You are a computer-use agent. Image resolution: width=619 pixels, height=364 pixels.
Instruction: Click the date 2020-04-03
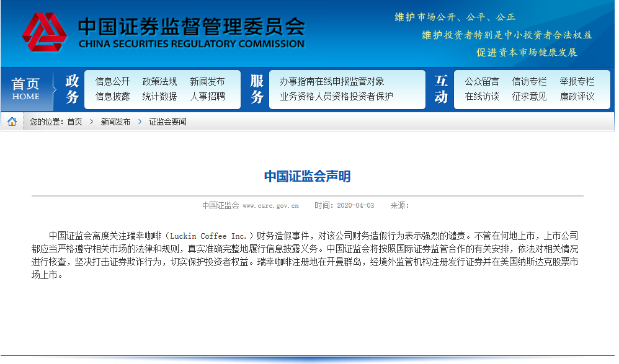click(355, 205)
